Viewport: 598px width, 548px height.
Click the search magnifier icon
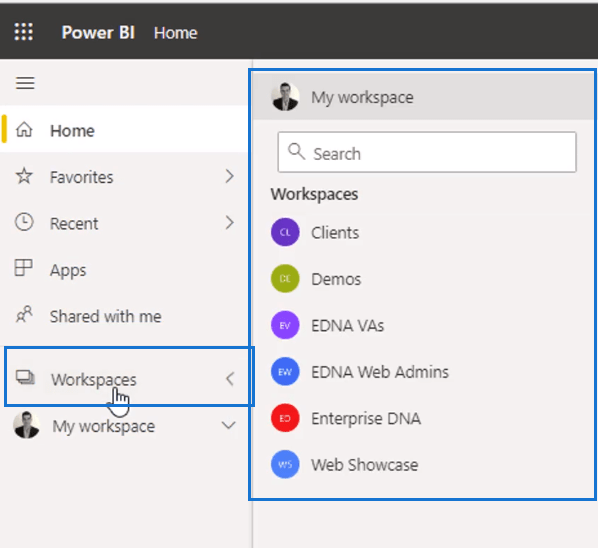[296, 151]
